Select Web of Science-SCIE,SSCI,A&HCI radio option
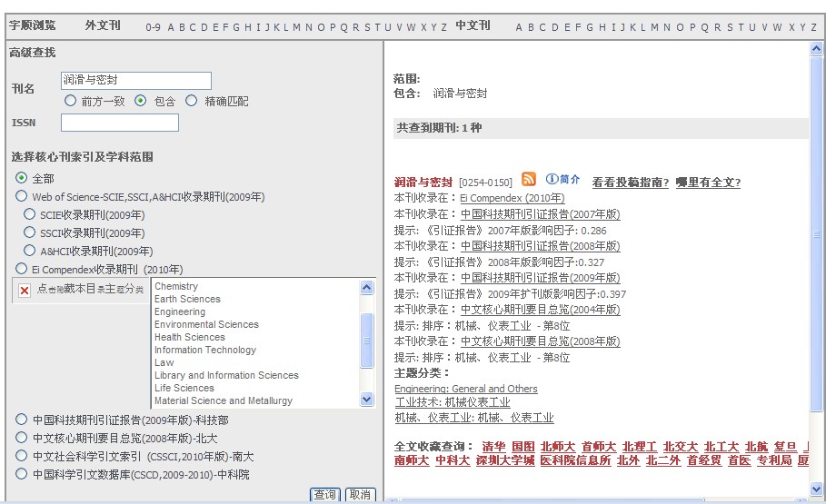 (21, 196)
